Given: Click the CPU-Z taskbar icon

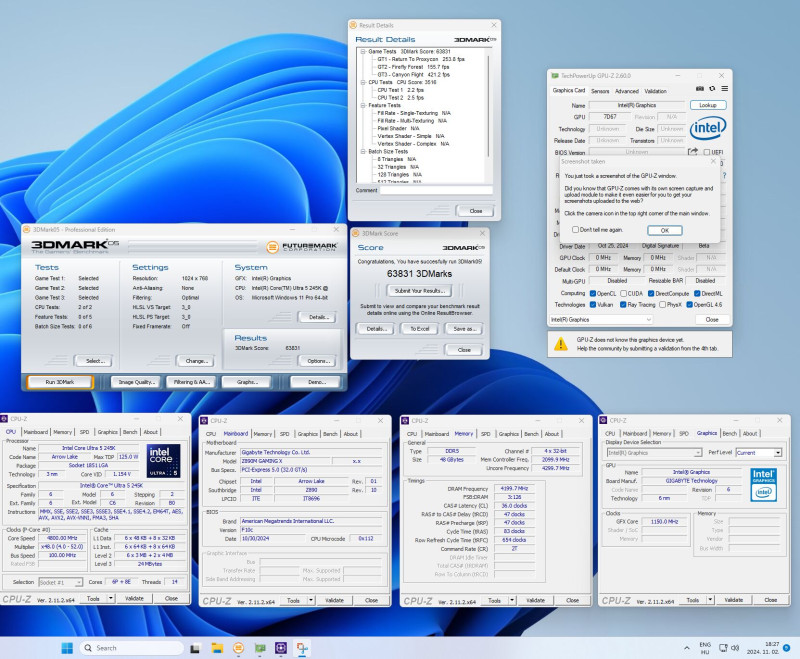Looking at the screenshot, I should [x=281, y=648].
